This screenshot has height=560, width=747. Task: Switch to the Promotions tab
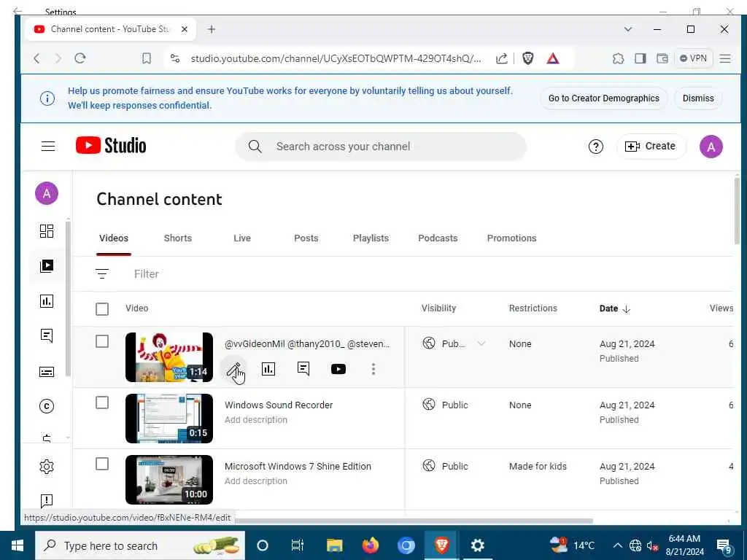tap(511, 238)
